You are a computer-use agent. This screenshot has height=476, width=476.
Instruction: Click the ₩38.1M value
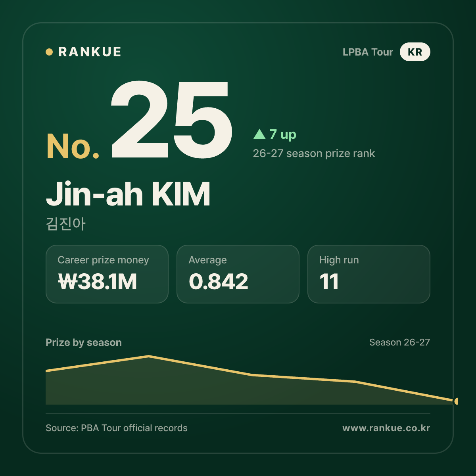[x=98, y=282]
